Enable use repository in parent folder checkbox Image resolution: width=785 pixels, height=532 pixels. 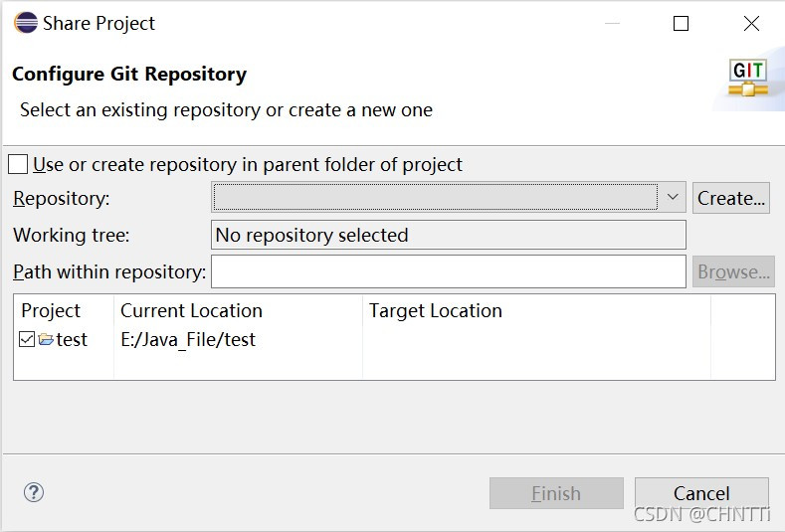18,164
